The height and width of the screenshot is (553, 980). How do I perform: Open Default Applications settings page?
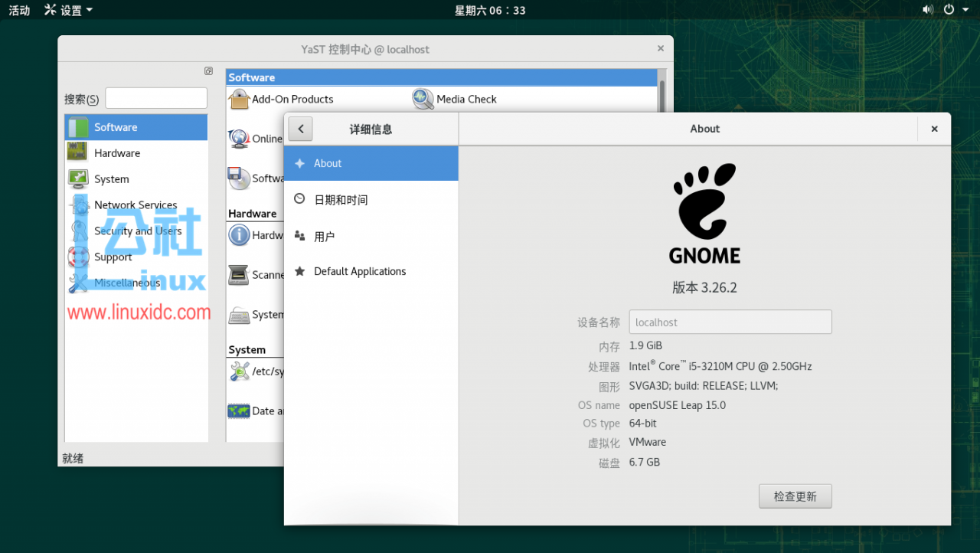(x=371, y=271)
